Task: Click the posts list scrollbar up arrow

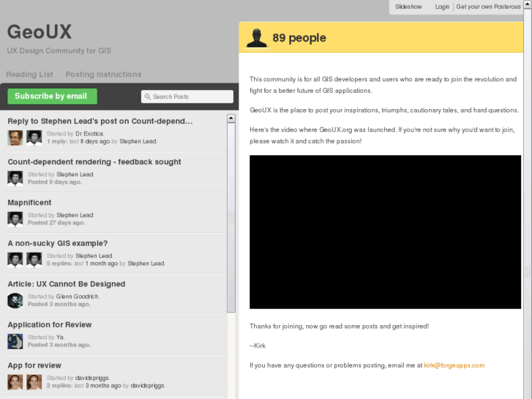Action: [x=231, y=118]
